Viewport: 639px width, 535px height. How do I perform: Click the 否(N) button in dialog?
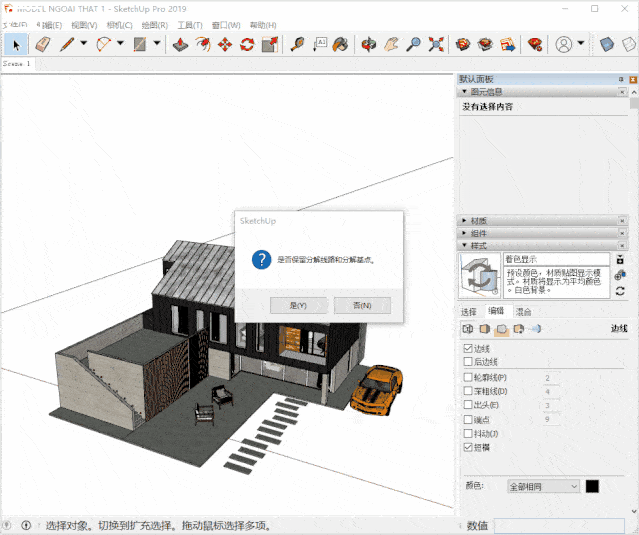coord(362,305)
